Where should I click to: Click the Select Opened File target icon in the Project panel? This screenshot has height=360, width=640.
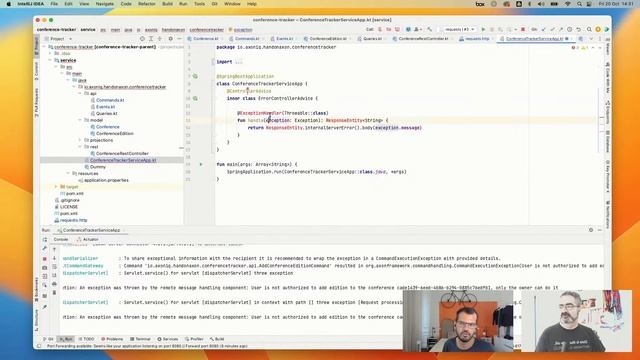142,39
